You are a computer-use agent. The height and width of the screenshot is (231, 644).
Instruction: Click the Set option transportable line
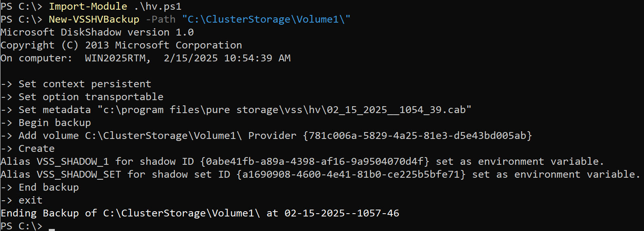(91, 97)
